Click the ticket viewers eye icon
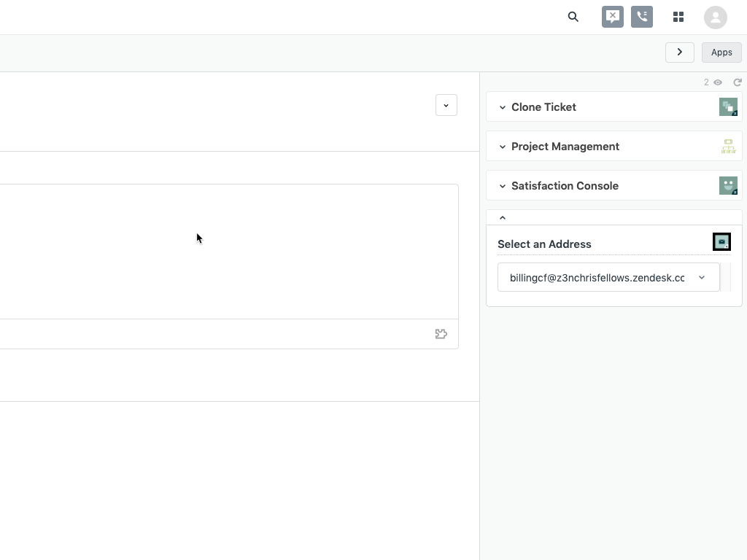This screenshot has width=747, height=560. [x=718, y=82]
